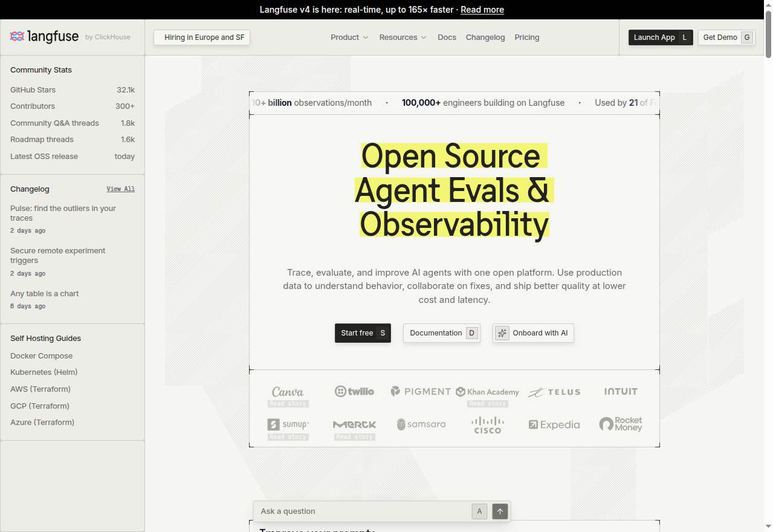Click the TELUS logo
The image size is (773, 532).
[x=554, y=392]
